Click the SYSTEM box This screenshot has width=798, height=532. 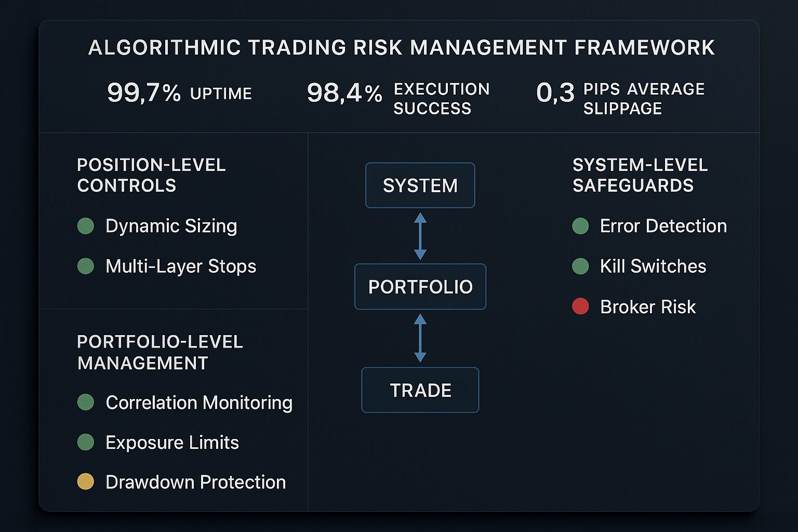coord(420,185)
